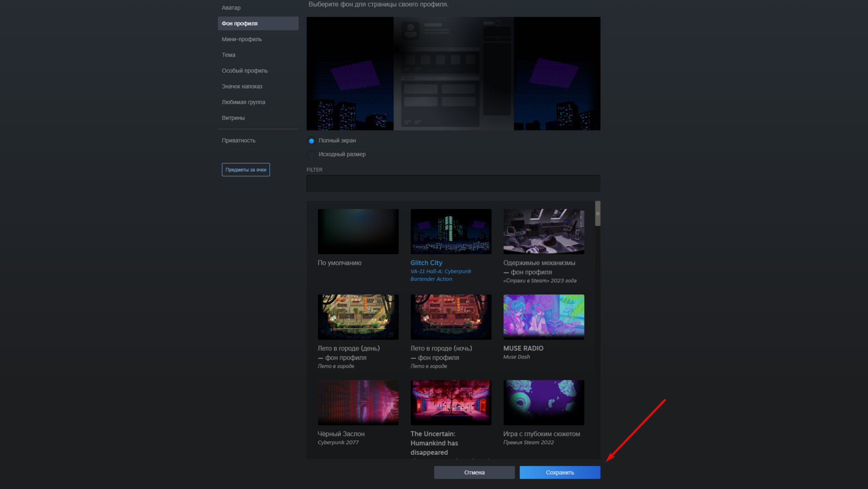Image resolution: width=868 pixels, height=489 pixels.
Task: Switch to «Витрины»
Action: 234,117
